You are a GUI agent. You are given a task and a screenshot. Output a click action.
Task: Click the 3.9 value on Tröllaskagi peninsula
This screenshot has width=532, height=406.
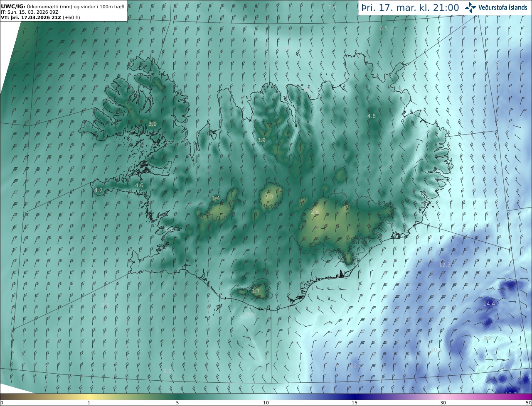tap(261, 140)
